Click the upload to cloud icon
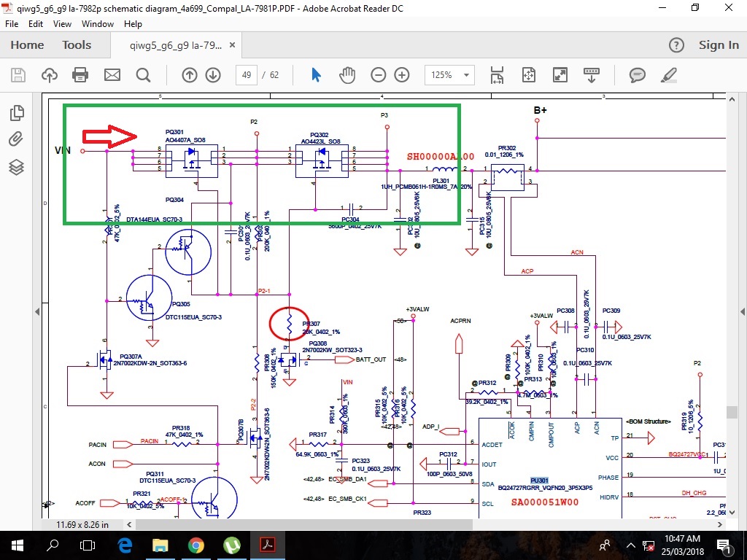The height and width of the screenshot is (560, 747). pyautogui.click(x=49, y=75)
